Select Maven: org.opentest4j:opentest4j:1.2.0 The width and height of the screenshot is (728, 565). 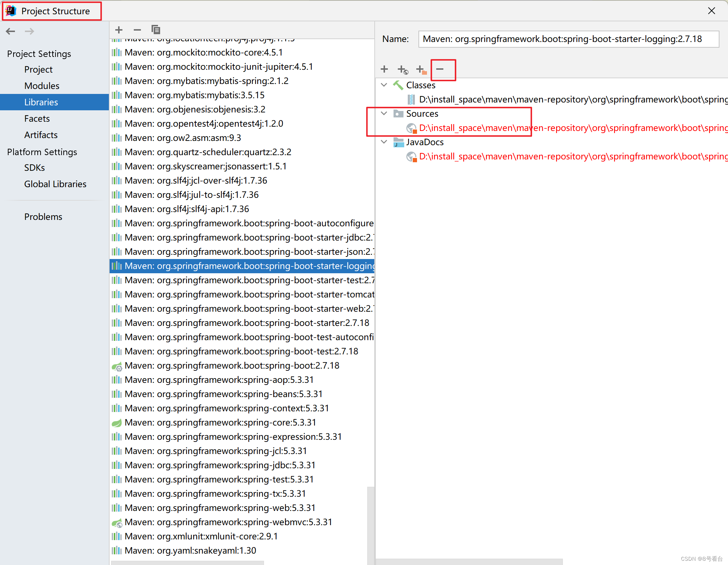coord(242,124)
